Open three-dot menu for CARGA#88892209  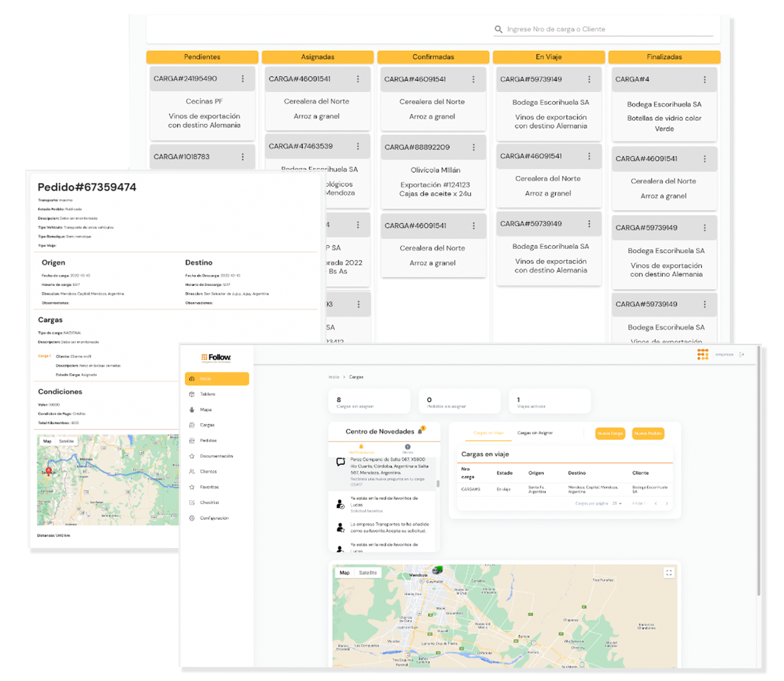click(474, 147)
